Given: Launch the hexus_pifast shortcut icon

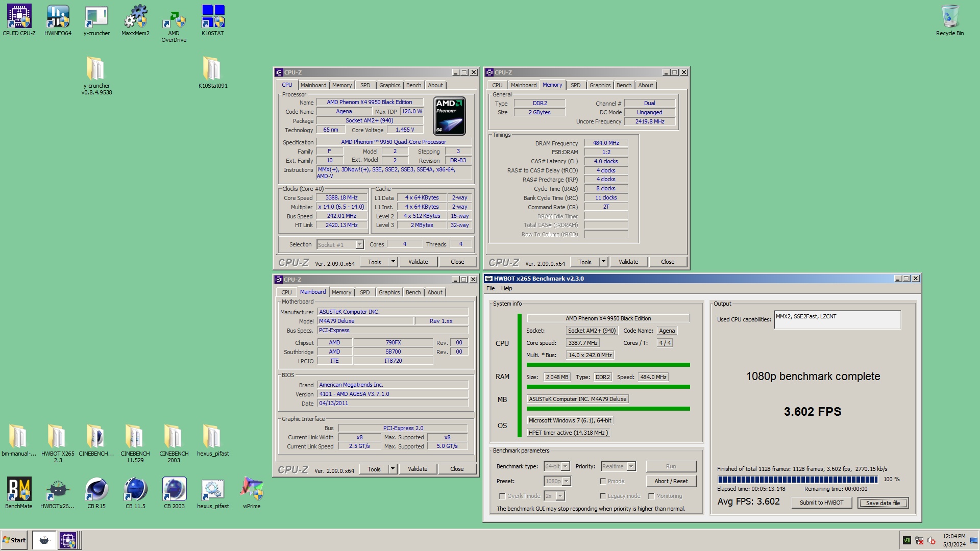Looking at the screenshot, I should tap(212, 493).
